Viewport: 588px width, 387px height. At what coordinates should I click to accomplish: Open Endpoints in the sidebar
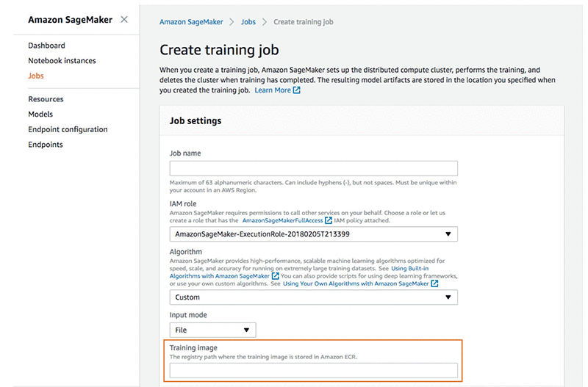46,145
